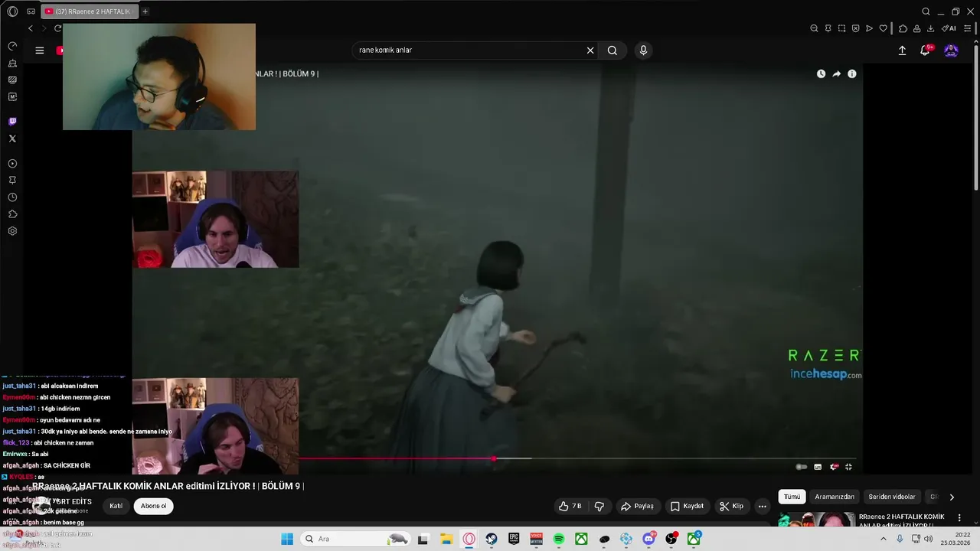Screen dimensions: 980x551
Task: Open the AI assistant toolbar button
Action: click(x=949, y=28)
